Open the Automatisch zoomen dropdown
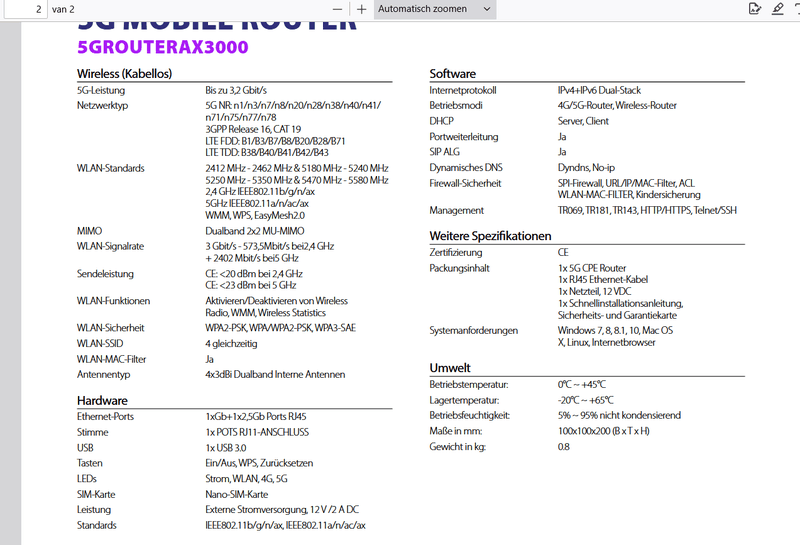 click(435, 9)
